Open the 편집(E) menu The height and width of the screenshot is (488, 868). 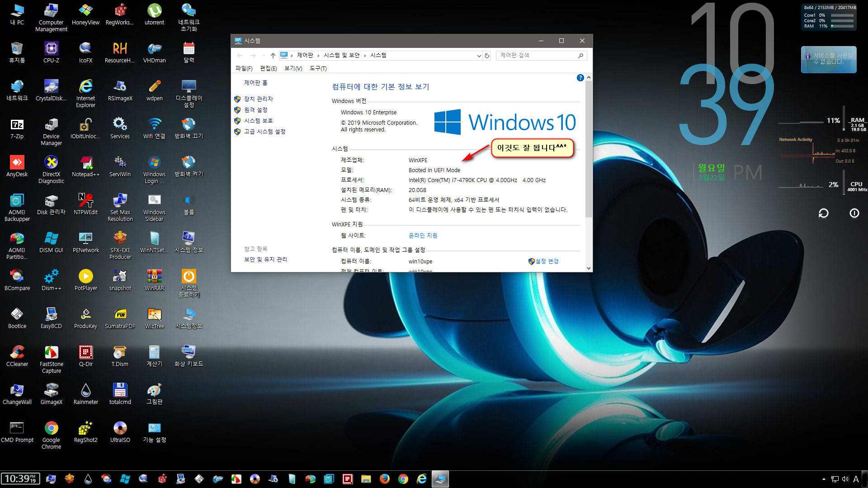(268, 68)
